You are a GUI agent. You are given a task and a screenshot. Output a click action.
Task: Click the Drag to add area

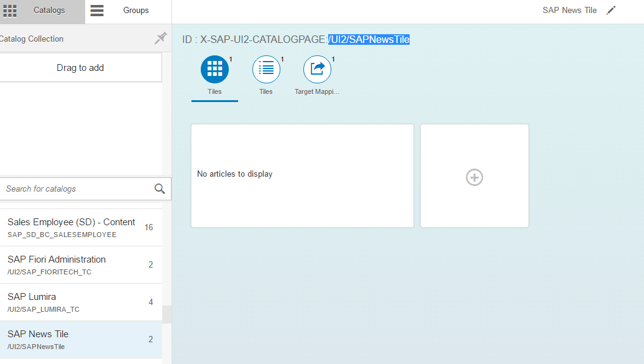80,68
